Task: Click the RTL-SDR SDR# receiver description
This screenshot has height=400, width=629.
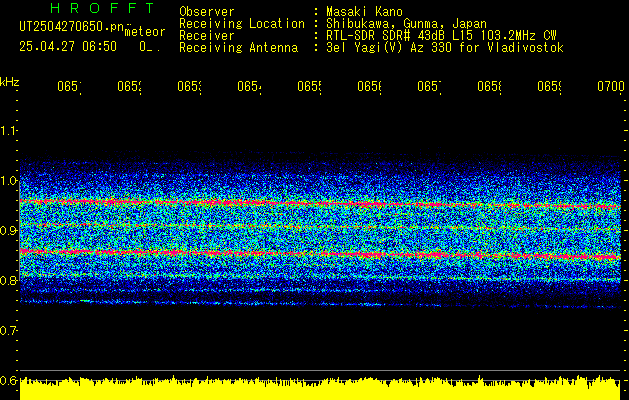Action: click(x=441, y=36)
